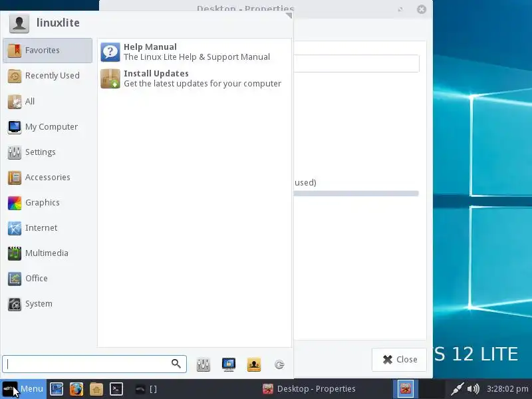This screenshot has width=532, height=399.
Task: Click the network connection tray icon
Action: tap(457, 389)
